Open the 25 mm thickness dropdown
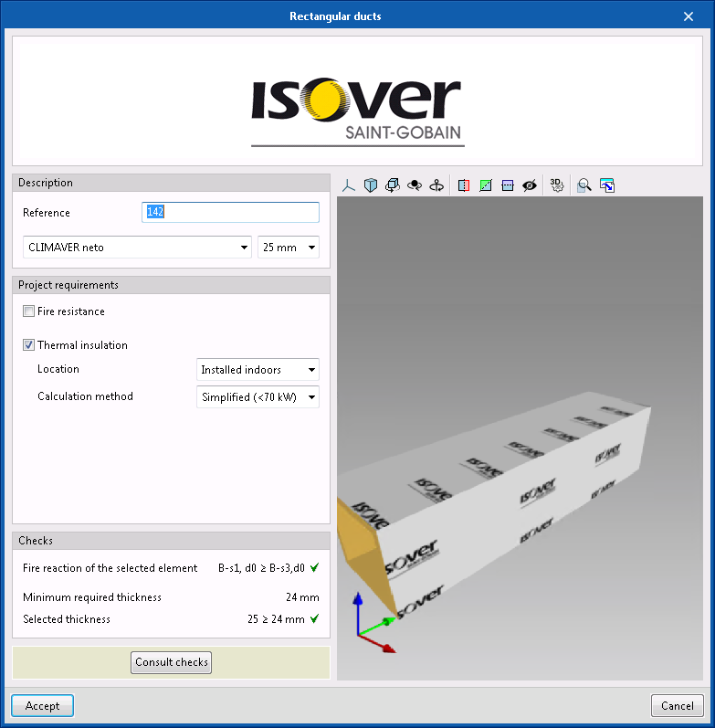Screen dimensions: 715x728 point(289,247)
